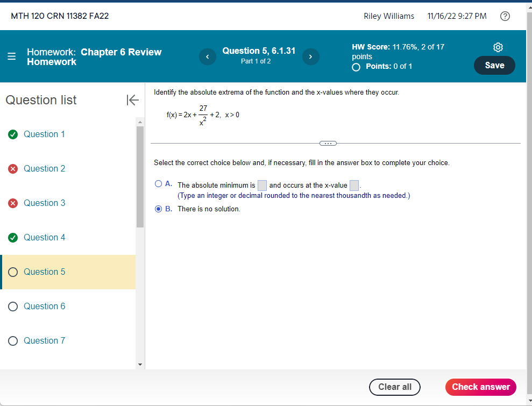Open the settings gear icon
This screenshot has width=532, height=406.
(498, 47)
